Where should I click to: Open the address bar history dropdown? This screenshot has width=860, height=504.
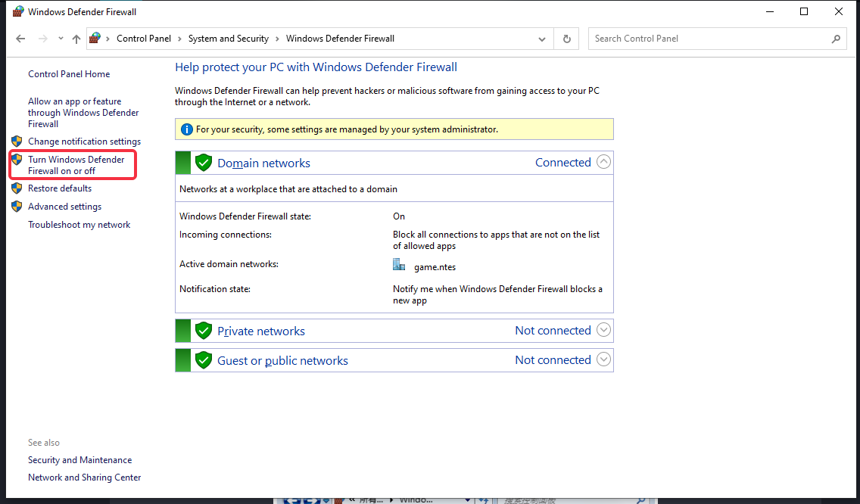tap(542, 39)
